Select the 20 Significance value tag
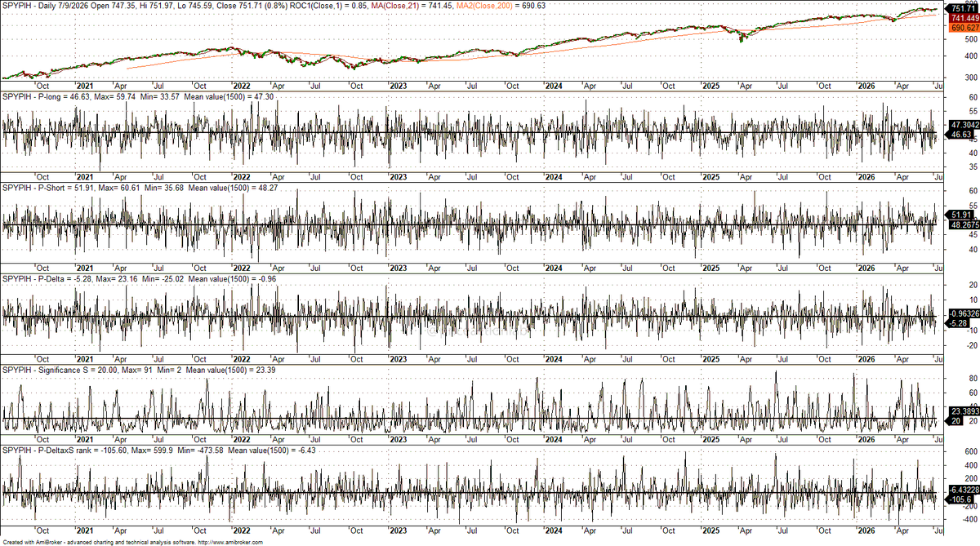Screen dimensions: 980x546 tap(952, 422)
